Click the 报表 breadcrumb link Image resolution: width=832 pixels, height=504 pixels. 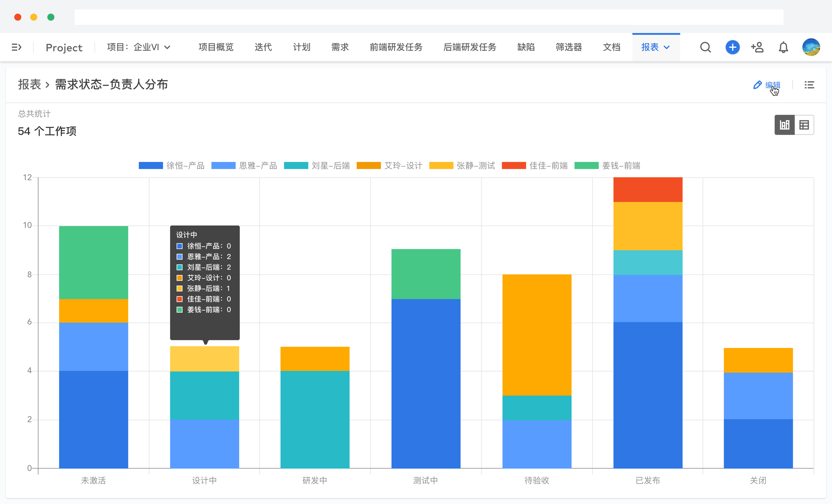(30, 85)
